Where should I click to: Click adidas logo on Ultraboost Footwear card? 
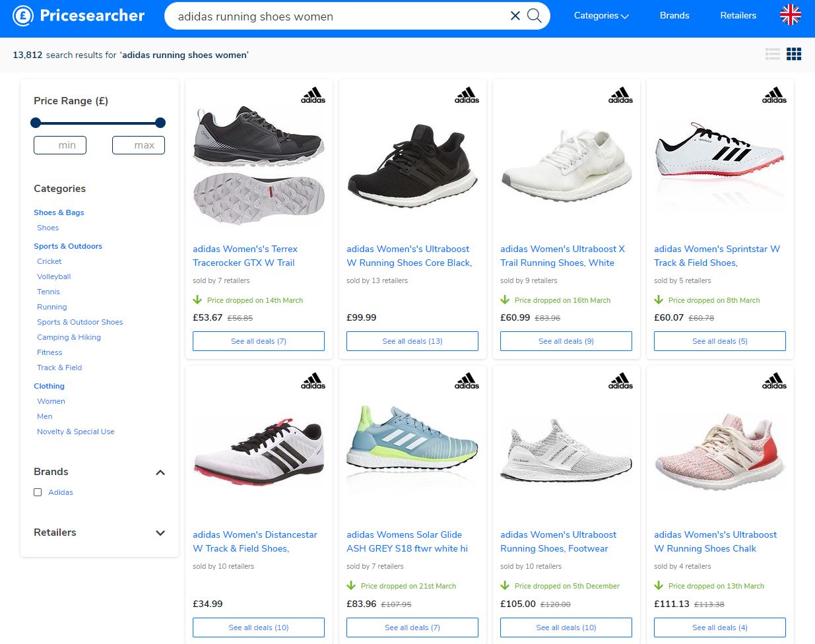[x=620, y=381]
